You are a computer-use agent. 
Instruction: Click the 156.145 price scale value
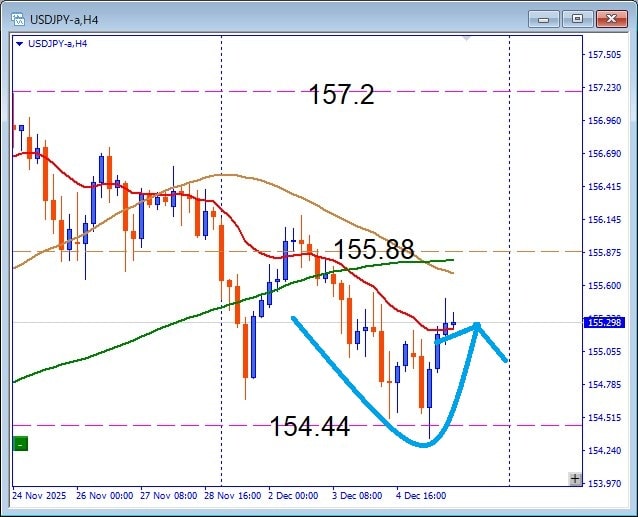[605, 219]
